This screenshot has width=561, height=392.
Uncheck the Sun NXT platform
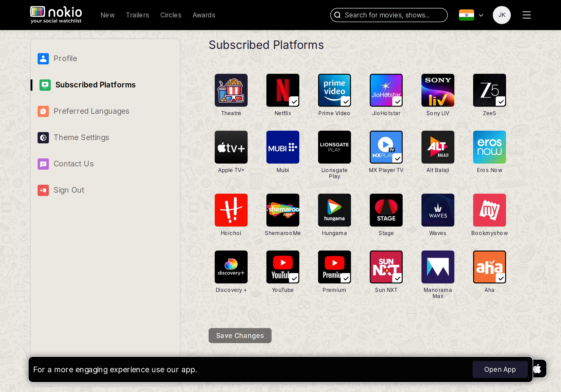click(386, 267)
